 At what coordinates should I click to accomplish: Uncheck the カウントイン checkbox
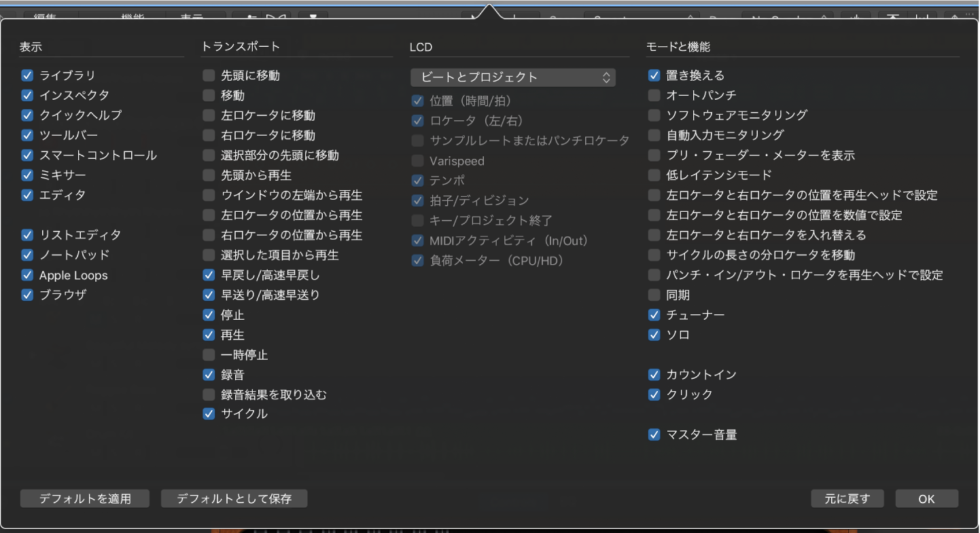tap(654, 375)
